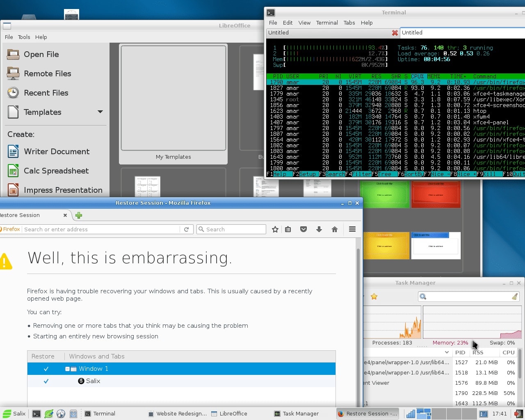Screen dimensions: 525x420
Task: Select PID 1790 row in Task Manager
Action: click(441, 393)
